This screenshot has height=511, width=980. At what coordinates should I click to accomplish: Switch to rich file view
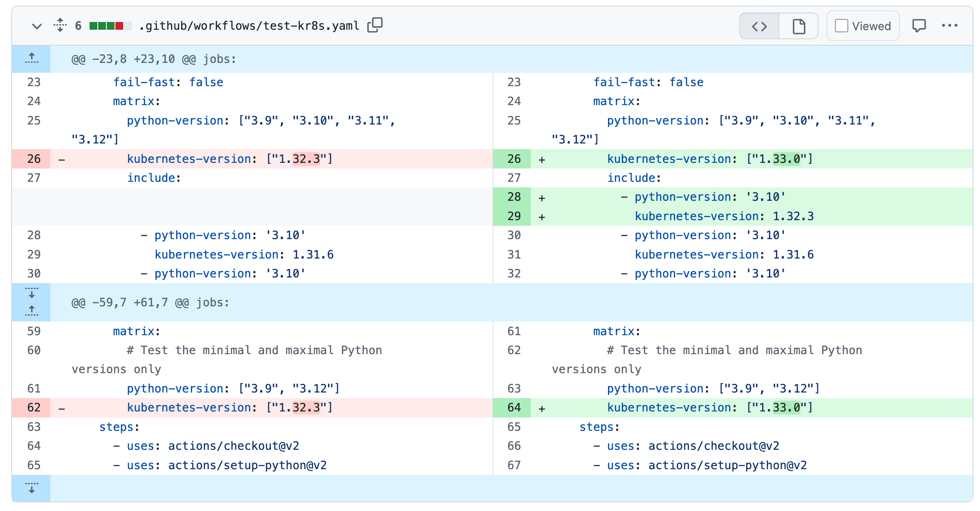(x=799, y=26)
